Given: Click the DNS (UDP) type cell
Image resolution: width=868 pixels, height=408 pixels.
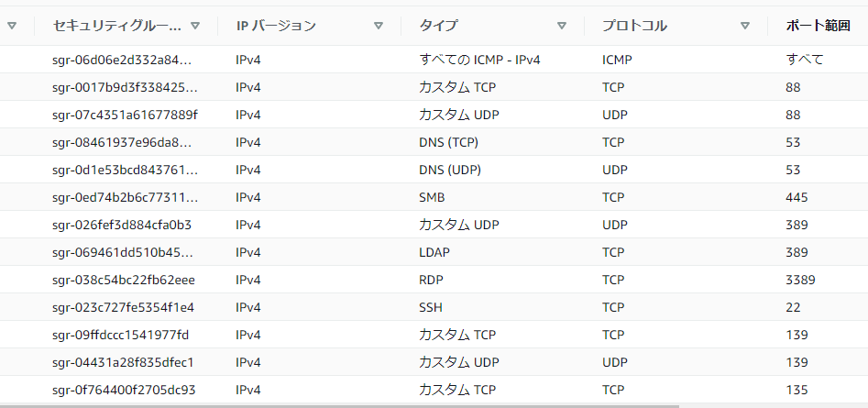Looking at the screenshot, I should 450,170.
